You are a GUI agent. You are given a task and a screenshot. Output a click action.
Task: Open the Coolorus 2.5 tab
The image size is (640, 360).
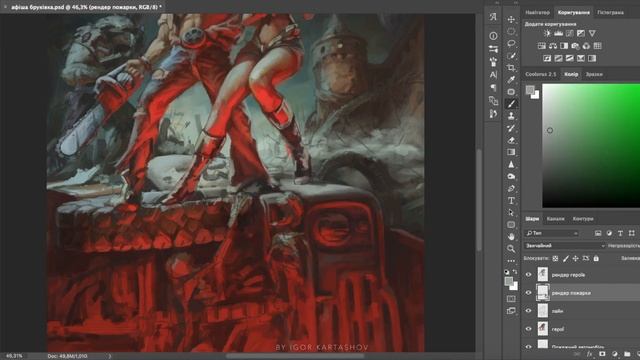tap(540, 74)
